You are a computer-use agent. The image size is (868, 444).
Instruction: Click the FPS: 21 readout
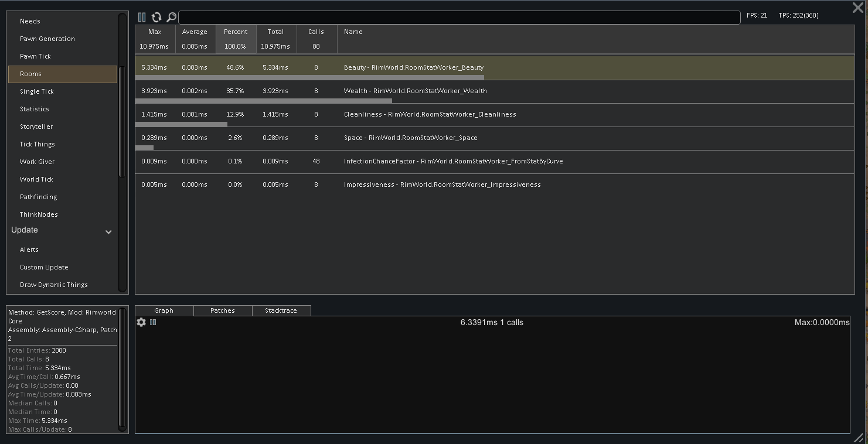coord(757,16)
